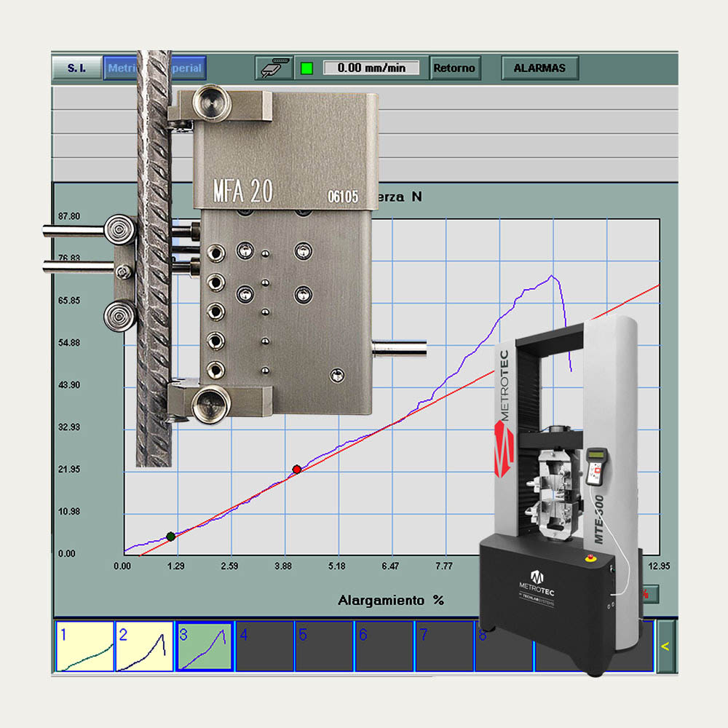Select empty test slot 5

pos(324,646)
